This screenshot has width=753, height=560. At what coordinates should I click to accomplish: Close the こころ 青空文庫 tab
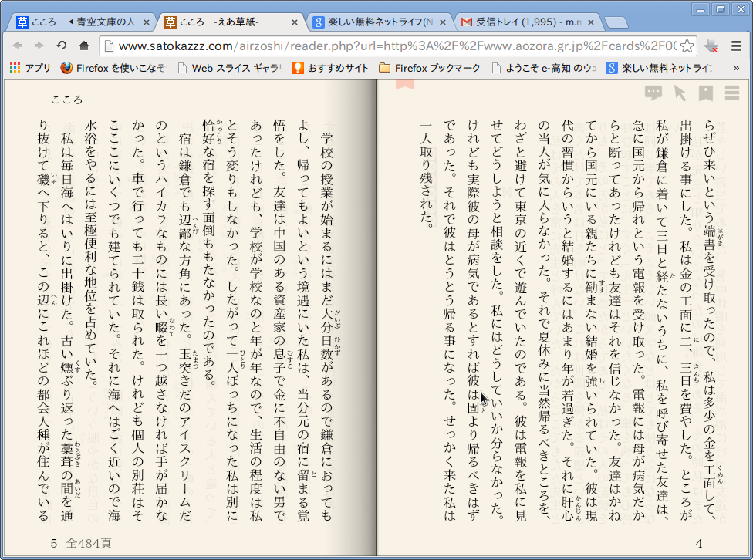(147, 22)
